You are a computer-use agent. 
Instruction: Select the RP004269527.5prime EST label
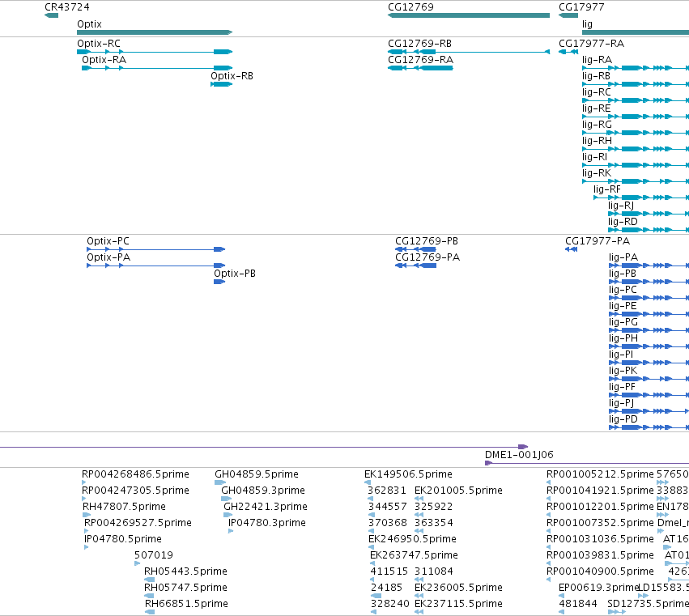point(138,523)
